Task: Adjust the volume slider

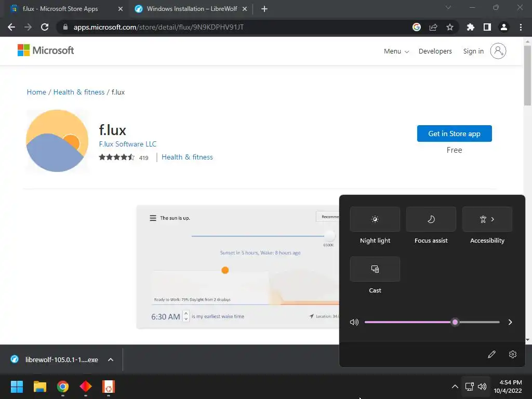Action: tap(432, 322)
